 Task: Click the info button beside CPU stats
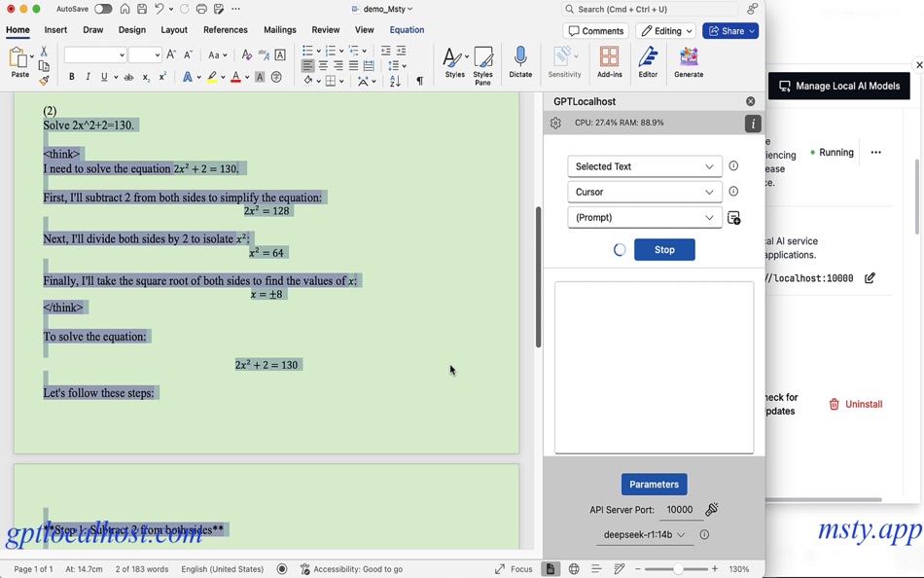pos(753,124)
